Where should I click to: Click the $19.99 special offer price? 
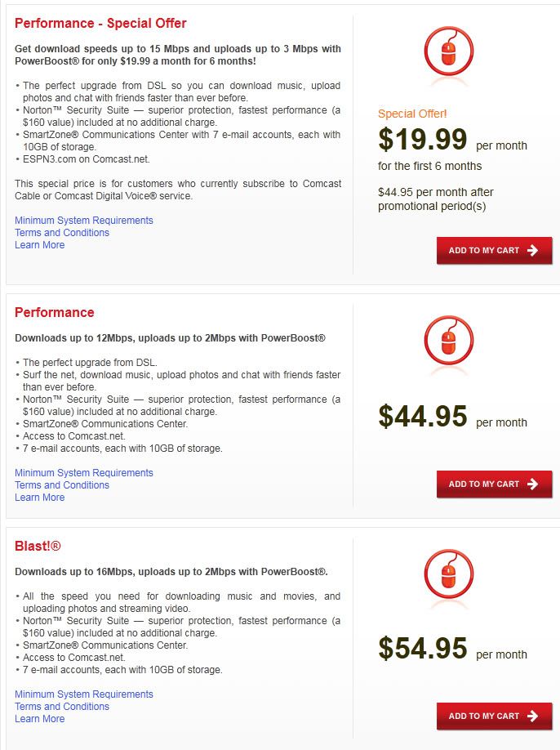click(422, 141)
